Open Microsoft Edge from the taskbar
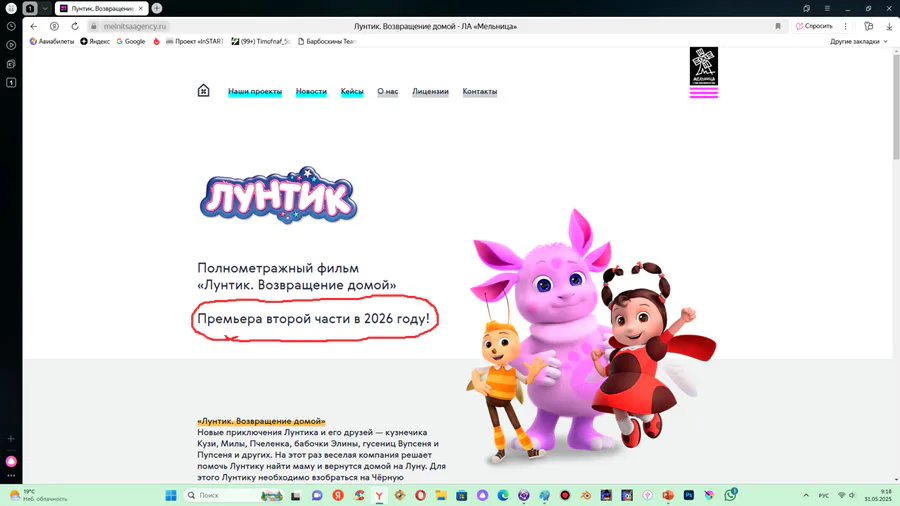 [503, 495]
